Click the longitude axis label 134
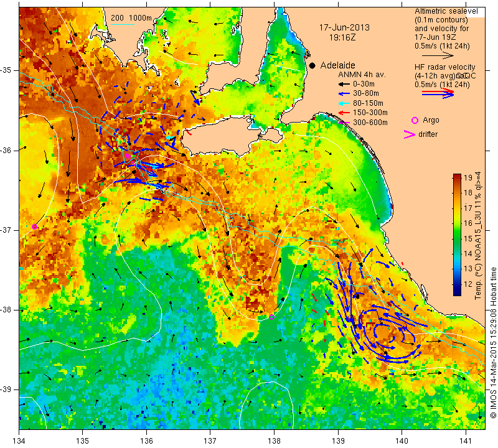This screenshot has width=498, height=448. pyautogui.click(x=19, y=441)
